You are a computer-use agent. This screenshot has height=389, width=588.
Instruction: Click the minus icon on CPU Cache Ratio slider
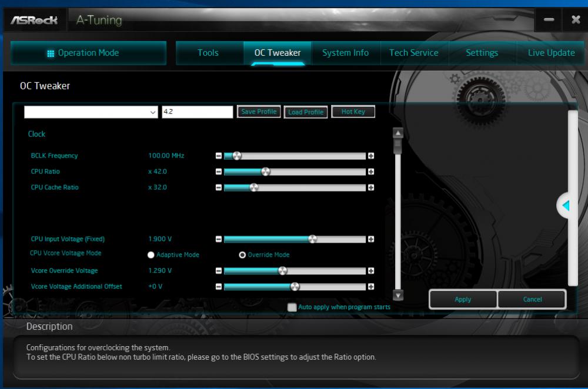click(219, 187)
